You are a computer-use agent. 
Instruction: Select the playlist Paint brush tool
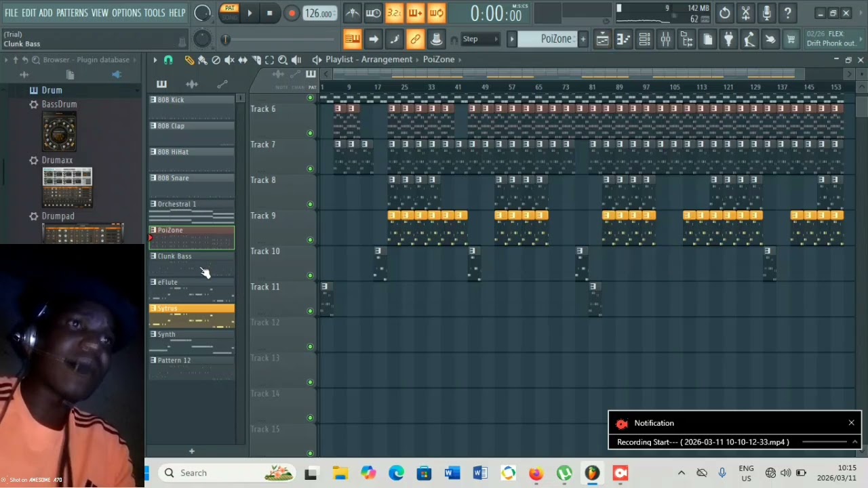[x=202, y=60]
